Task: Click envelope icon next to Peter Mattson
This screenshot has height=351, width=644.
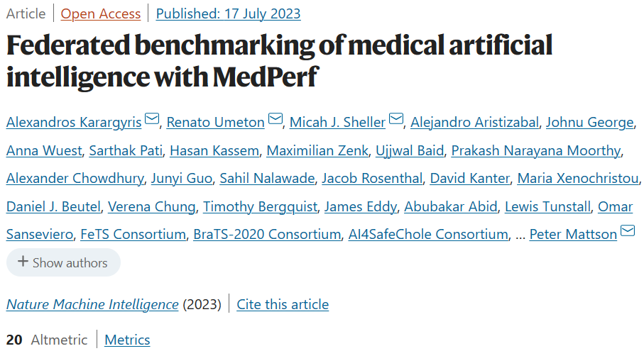Action: click(x=628, y=230)
